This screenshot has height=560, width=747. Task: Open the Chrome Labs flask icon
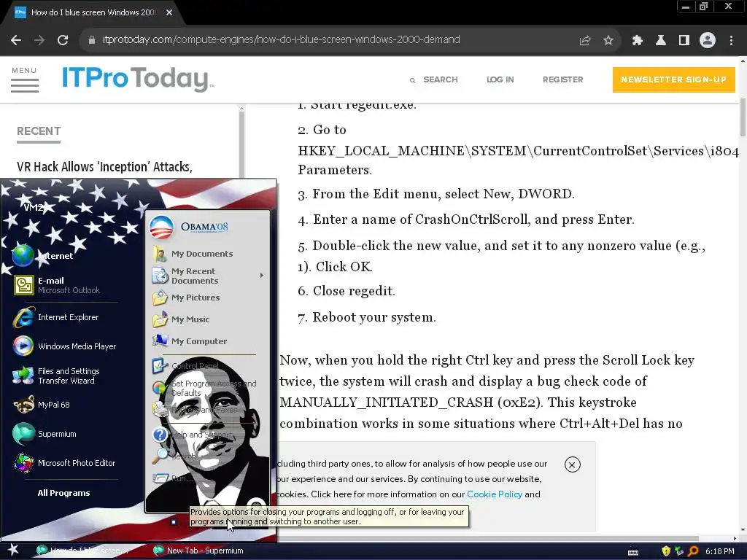[660, 41]
